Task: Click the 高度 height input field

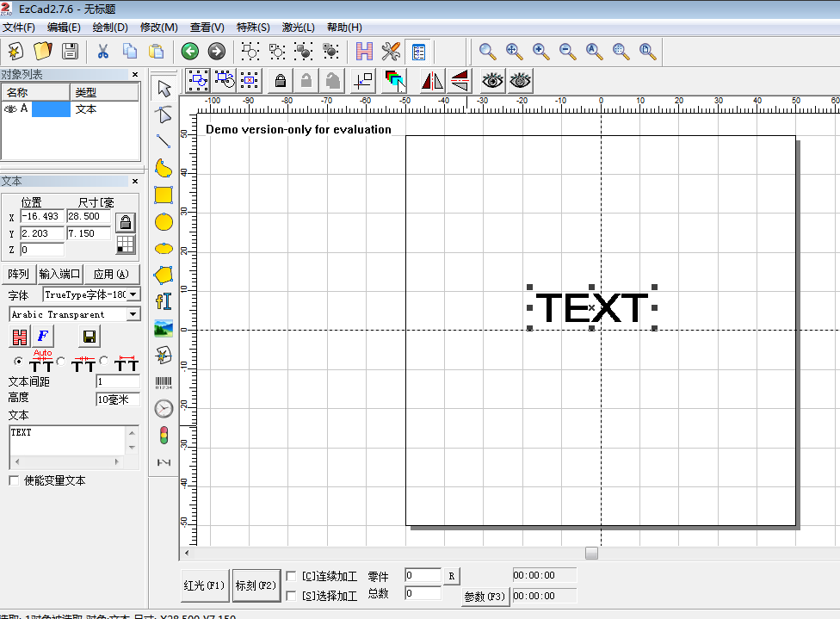Action: click(117, 399)
